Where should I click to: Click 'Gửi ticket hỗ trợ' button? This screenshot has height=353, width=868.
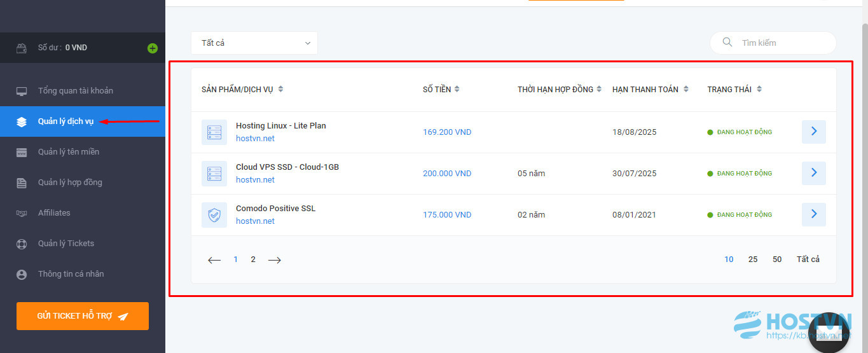point(83,316)
